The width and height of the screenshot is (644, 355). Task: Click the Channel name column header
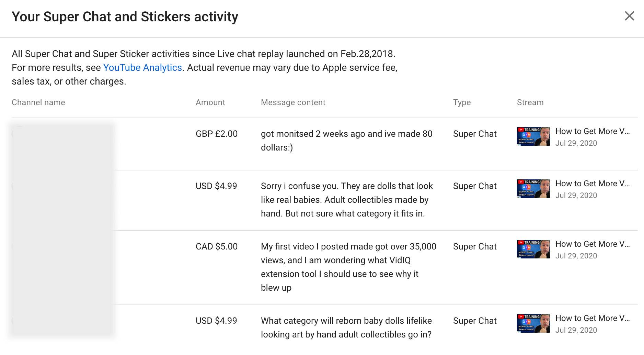point(38,102)
